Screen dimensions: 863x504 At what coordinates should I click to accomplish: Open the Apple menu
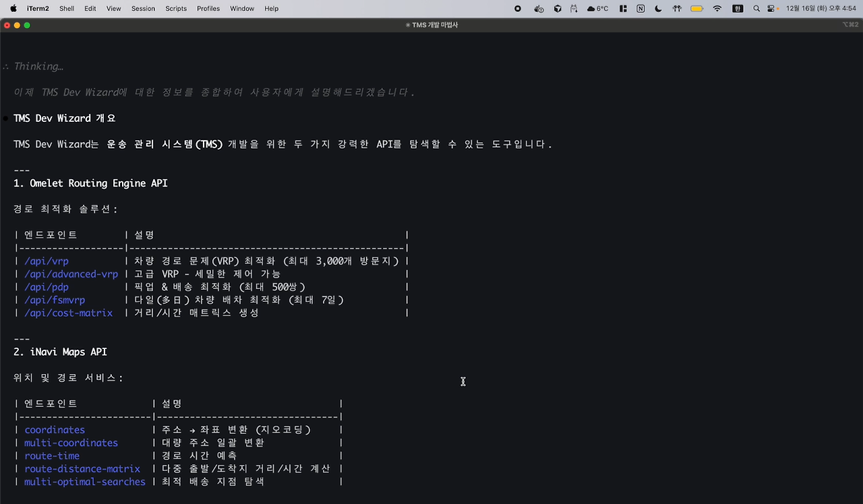[13, 9]
